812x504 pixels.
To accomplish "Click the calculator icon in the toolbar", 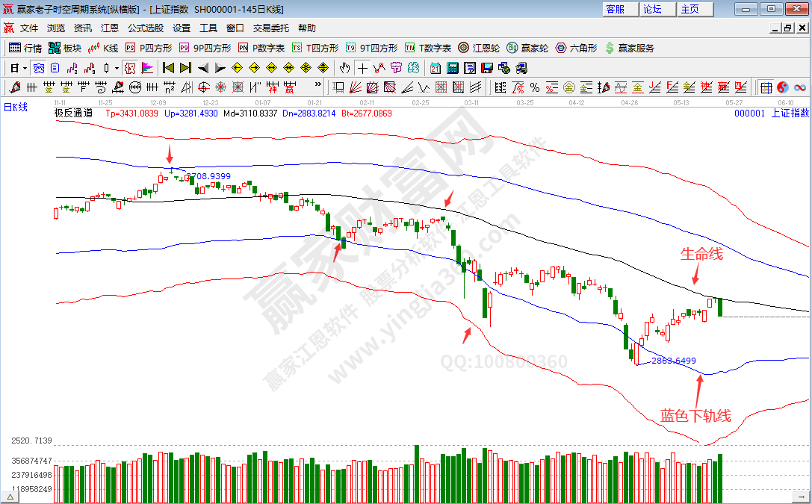I will pos(453,68).
